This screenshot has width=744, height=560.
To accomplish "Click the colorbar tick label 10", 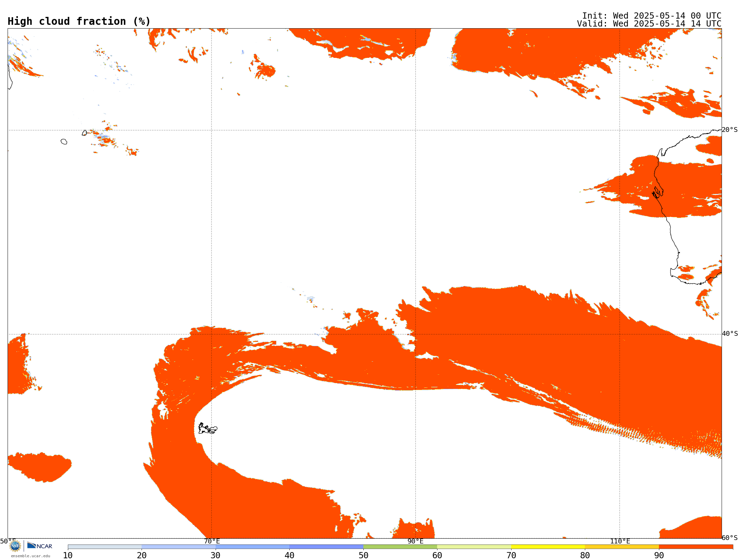I will [68, 556].
